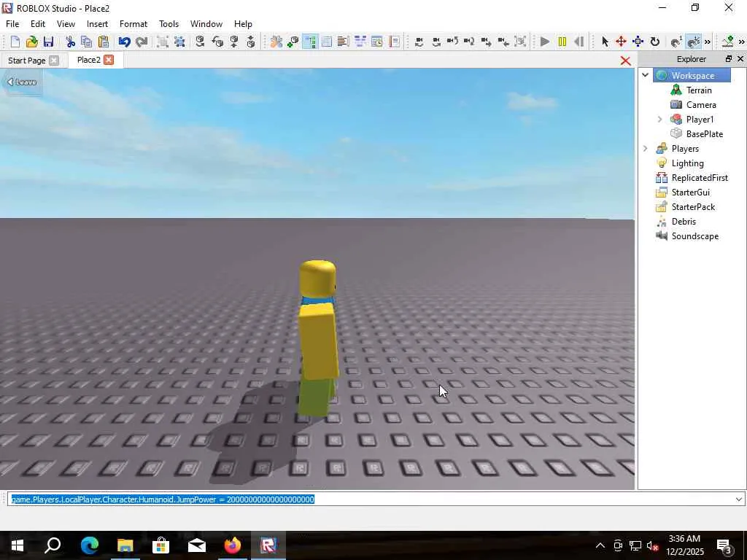747x560 pixels.
Task: Click the Copy icon in the toolbar
Action: click(x=86, y=42)
